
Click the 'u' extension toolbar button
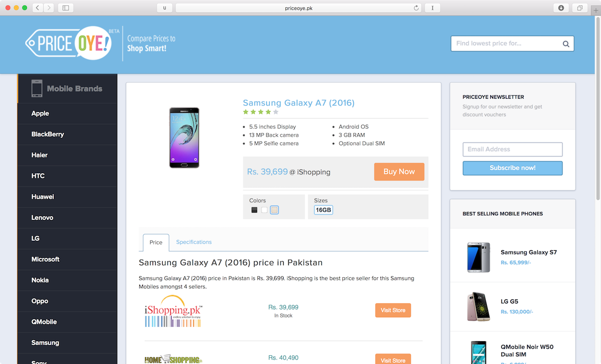164,8
